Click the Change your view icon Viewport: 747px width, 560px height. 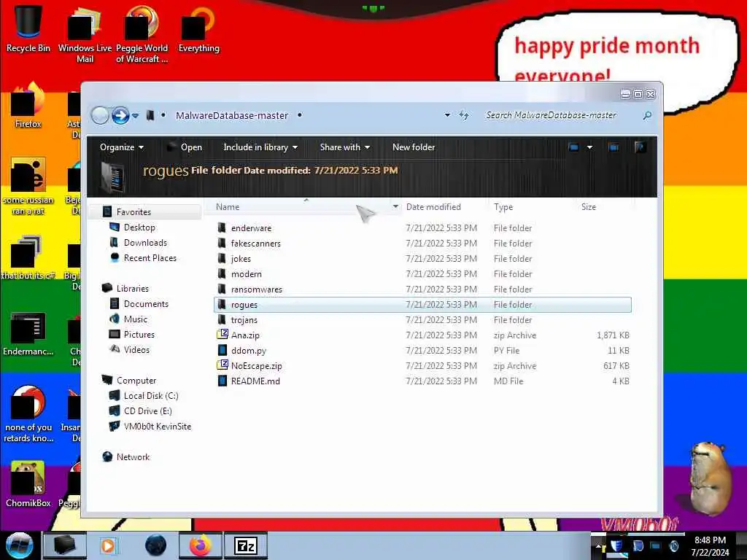pyautogui.click(x=573, y=147)
